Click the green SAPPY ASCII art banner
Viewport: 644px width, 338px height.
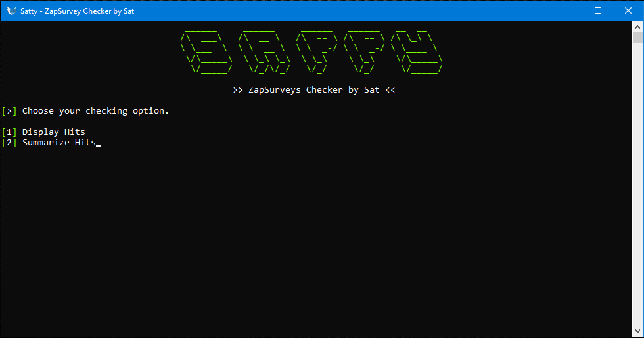[311, 51]
